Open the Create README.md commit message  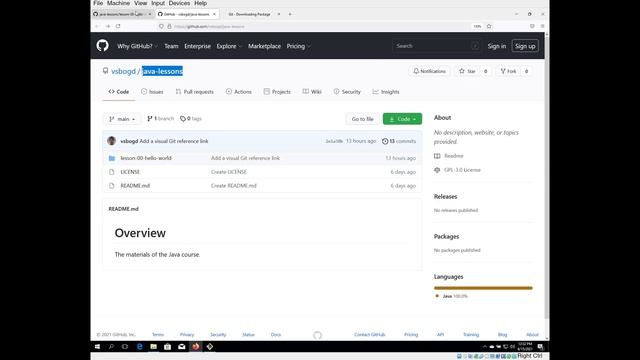coord(233,186)
